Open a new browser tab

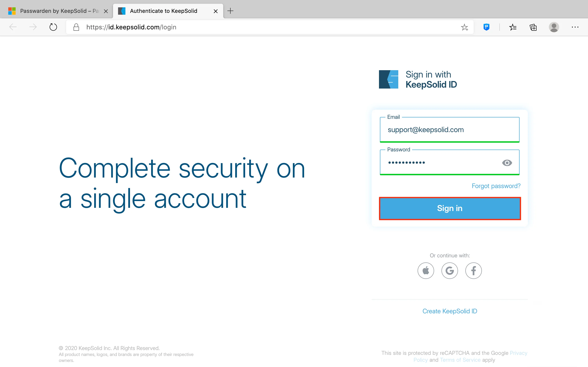(230, 11)
